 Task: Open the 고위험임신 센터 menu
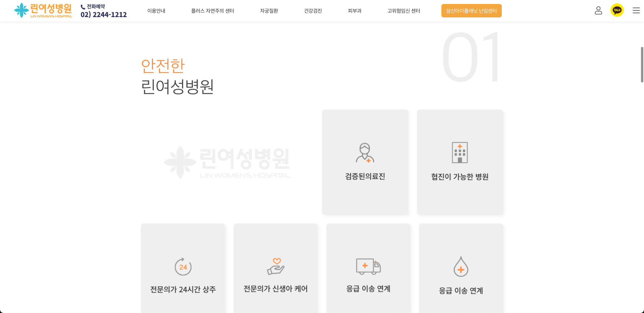(x=404, y=11)
